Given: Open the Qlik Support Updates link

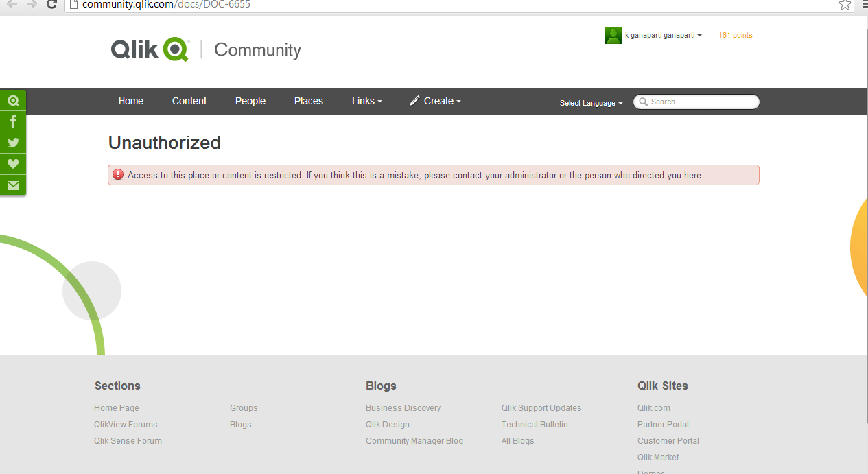Looking at the screenshot, I should pyautogui.click(x=541, y=408).
